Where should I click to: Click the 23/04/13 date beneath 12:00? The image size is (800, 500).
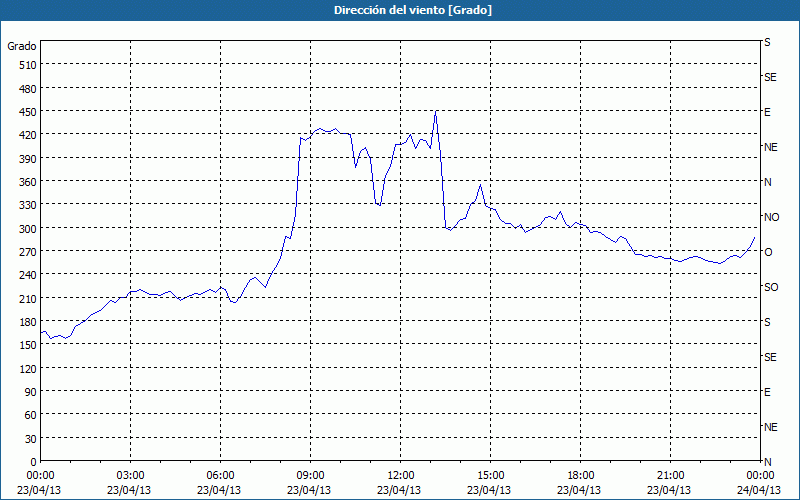[399, 490]
